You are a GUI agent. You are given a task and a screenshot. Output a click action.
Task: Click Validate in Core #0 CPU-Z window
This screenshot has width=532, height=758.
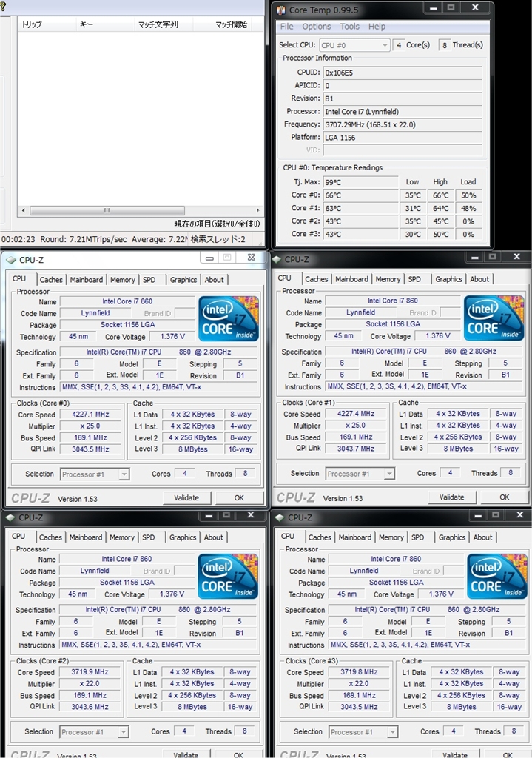[186, 497]
